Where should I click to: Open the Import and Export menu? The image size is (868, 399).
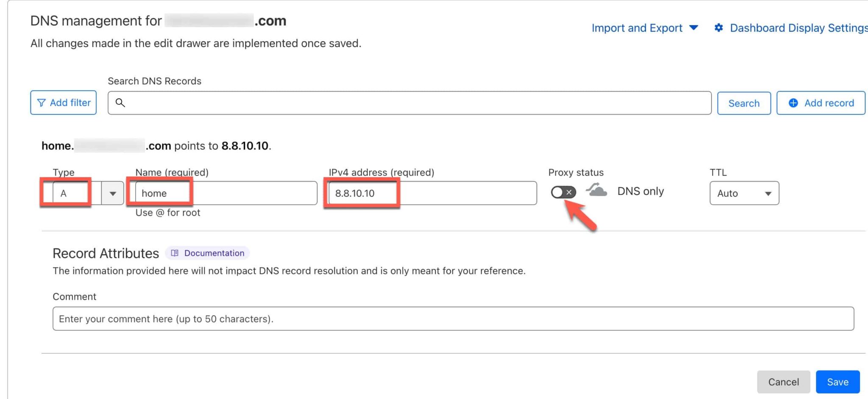coord(644,28)
